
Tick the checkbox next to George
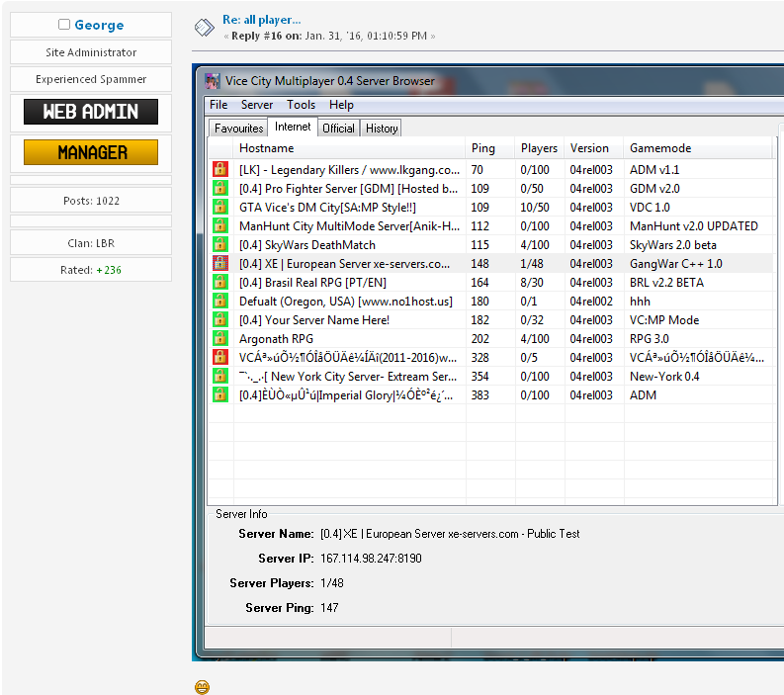tap(64, 25)
